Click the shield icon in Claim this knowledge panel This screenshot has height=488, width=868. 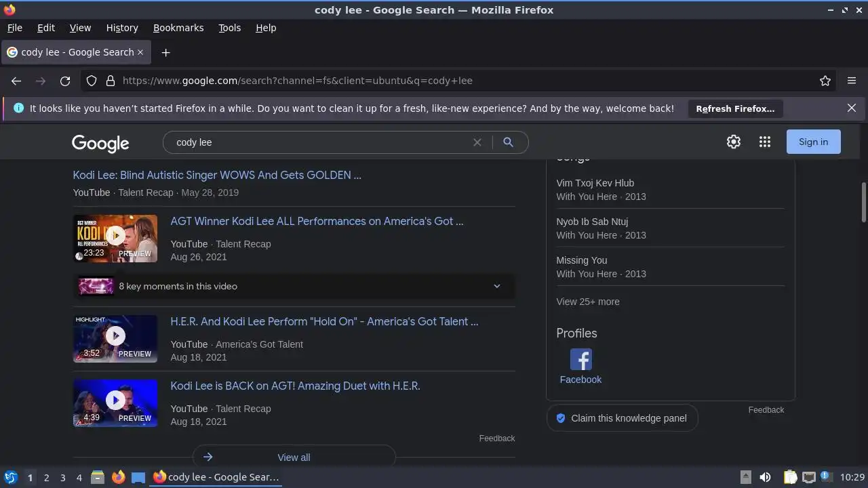click(x=561, y=418)
